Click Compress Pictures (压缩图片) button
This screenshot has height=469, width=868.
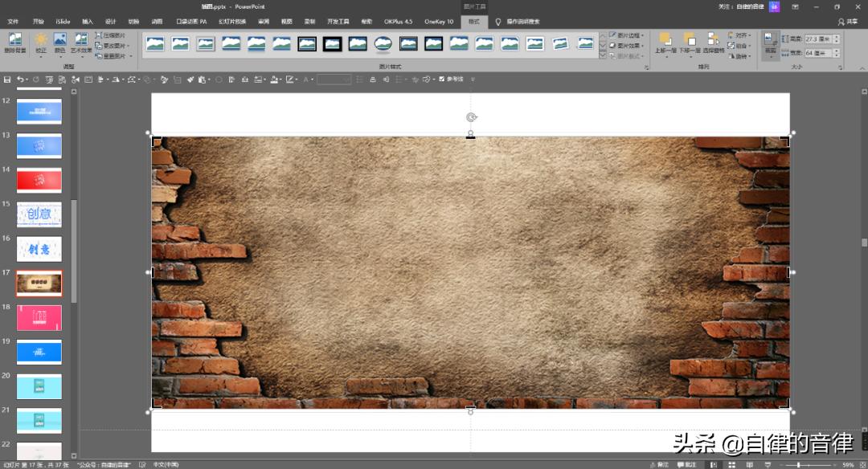110,35
